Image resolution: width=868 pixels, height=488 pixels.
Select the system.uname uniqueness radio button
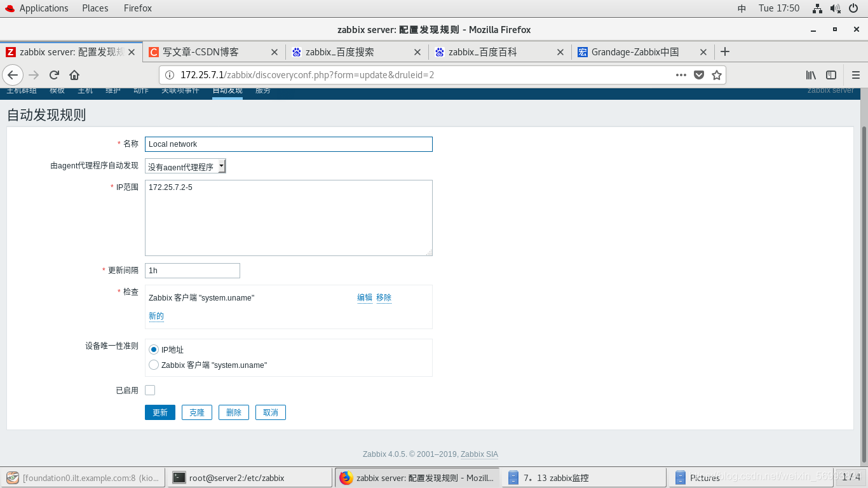153,365
